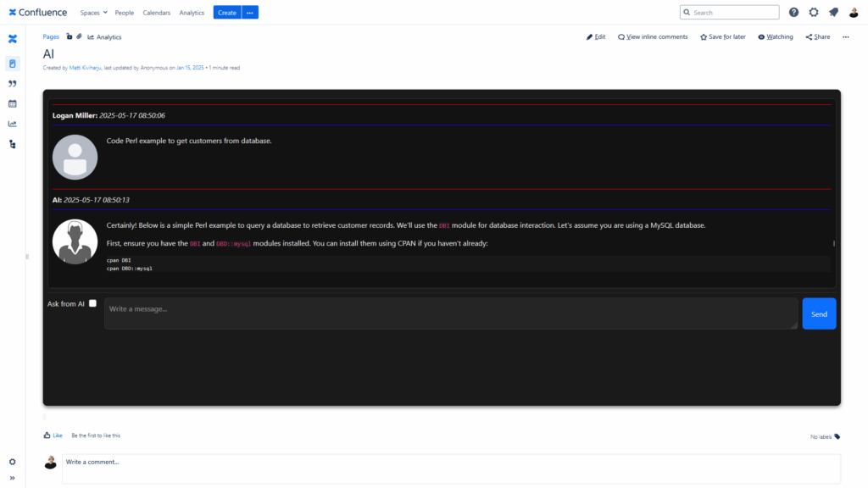Click the blue Send button
This screenshot has height=488, width=868.
[x=819, y=313]
